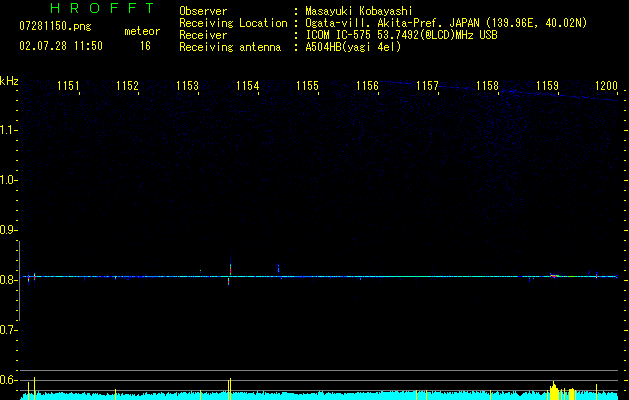629x400 pixels.
Task: Click the 1158 time axis label
Action: 487,85
